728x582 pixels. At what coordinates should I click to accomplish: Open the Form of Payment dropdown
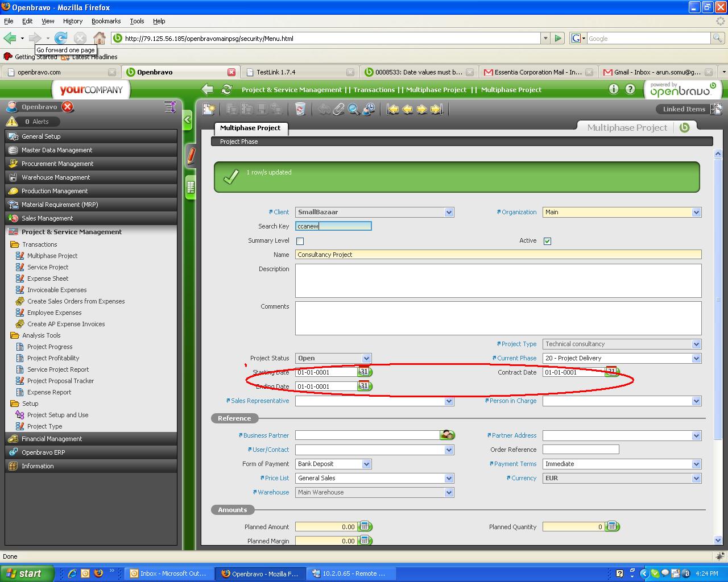pyautogui.click(x=366, y=464)
